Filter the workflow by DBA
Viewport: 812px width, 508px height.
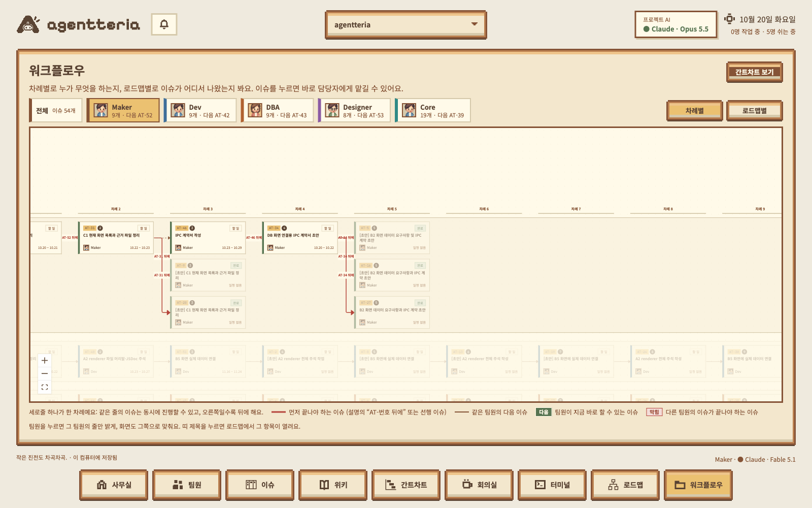tap(278, 111)
